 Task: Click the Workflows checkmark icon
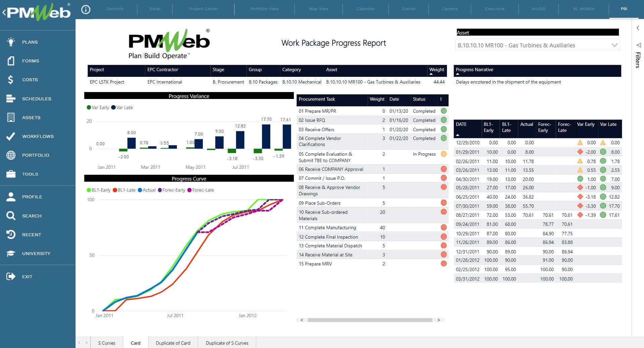(x=10, y=136)
